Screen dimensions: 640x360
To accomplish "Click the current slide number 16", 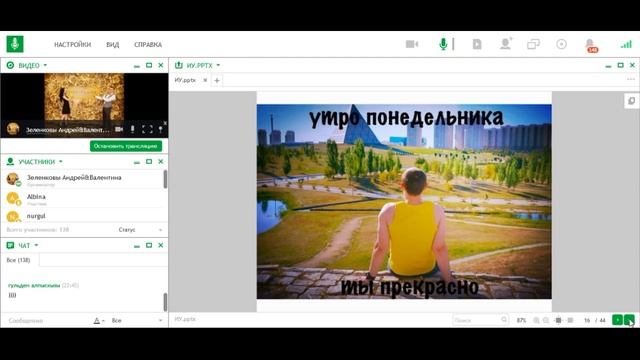I will 587,320.
